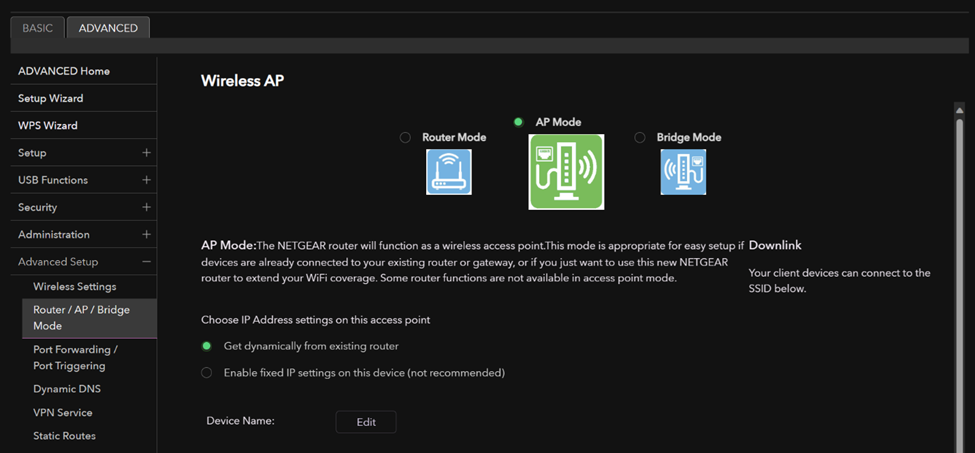Expand the Administration section

point(146,234)
